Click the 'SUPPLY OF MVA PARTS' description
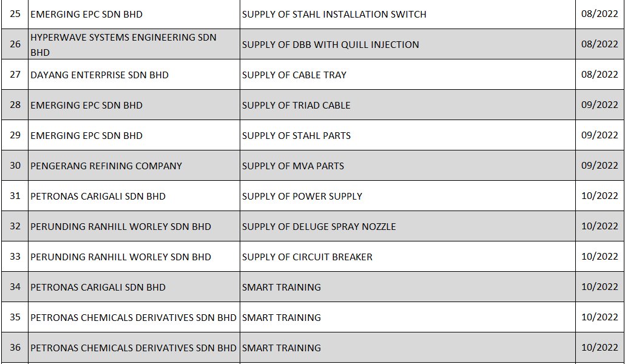 [293, 166]
